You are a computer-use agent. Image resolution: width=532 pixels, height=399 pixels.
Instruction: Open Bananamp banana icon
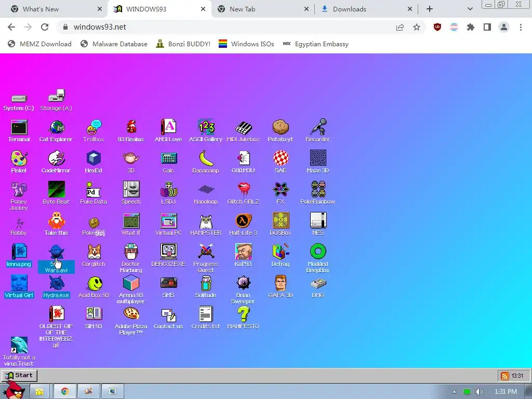pos(206,162)
